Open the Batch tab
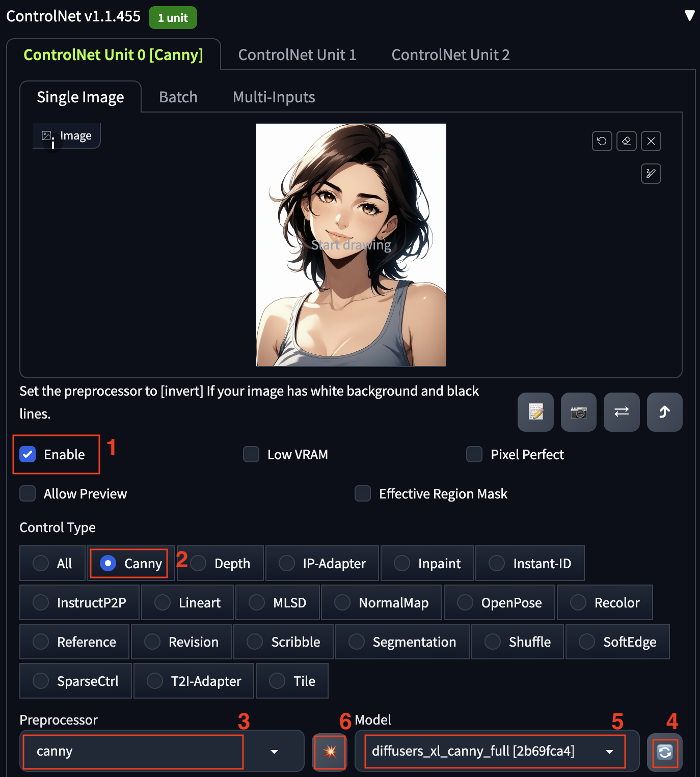Screen dimensions: 700x777 coord(178,97)
